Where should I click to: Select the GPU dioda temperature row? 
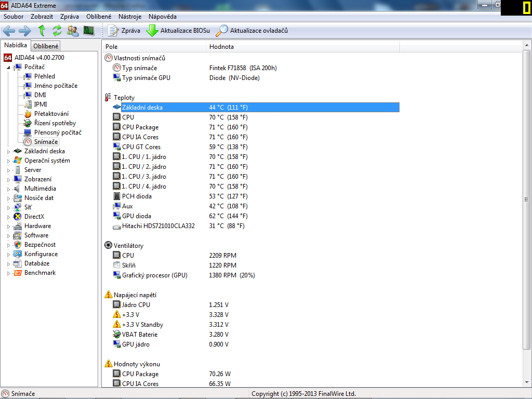[256, 216]
